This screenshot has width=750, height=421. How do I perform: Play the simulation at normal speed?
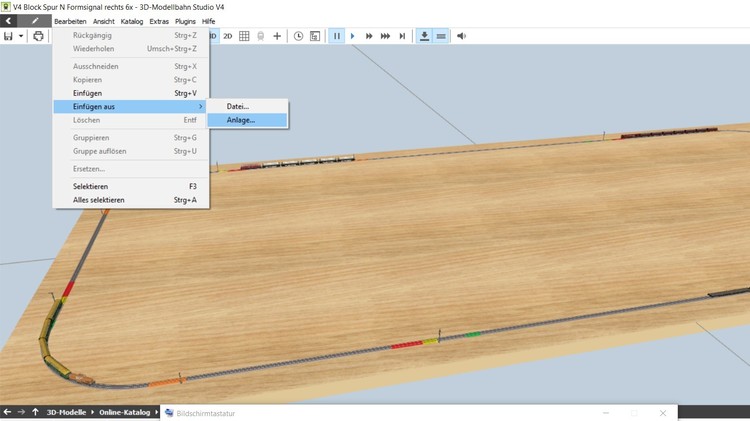click(353, 36)
